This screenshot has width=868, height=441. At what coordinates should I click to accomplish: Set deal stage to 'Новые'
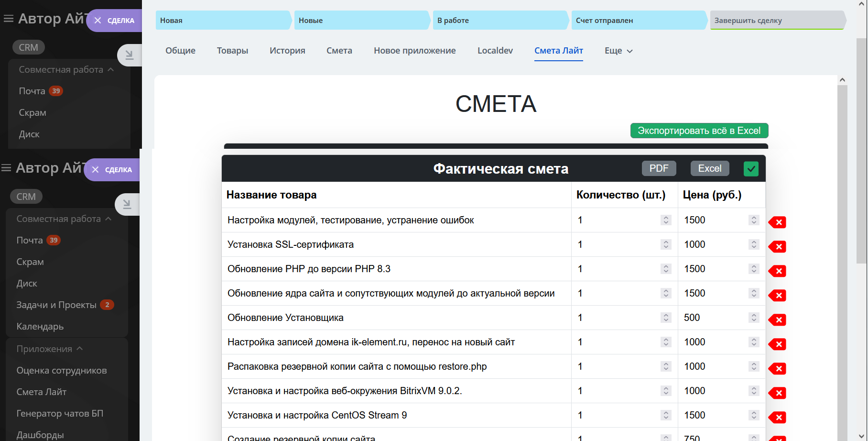pos(362,20)
